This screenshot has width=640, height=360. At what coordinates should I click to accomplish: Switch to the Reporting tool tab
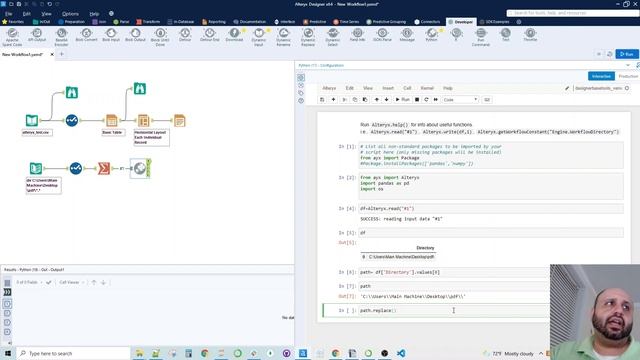pyautogui.click(x=213, y=22)
